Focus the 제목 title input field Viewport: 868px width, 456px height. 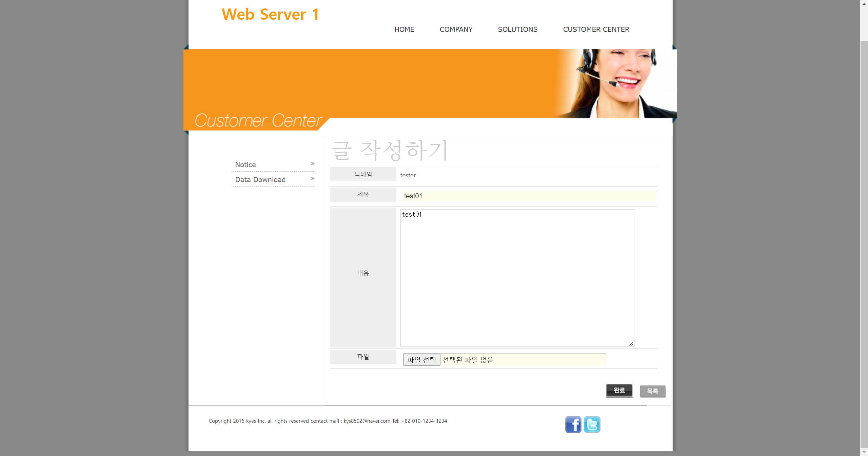click(529, 196)
